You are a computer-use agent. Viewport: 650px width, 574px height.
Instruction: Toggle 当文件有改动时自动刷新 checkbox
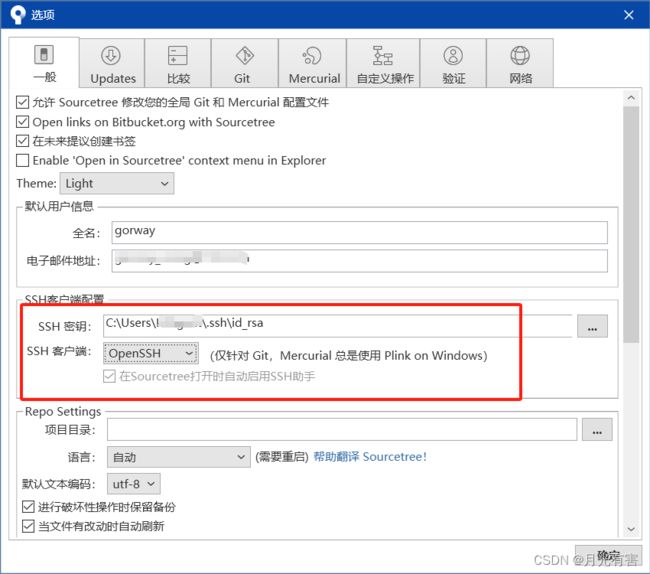[28, 526]
